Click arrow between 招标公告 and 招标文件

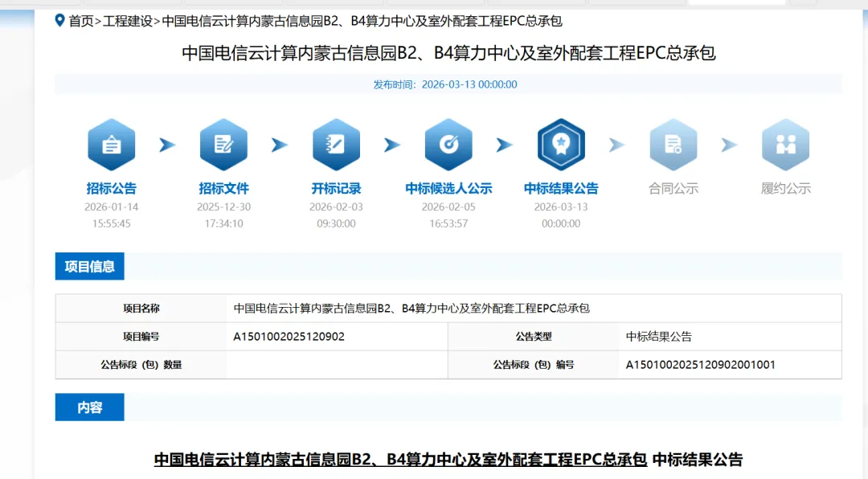167,145
